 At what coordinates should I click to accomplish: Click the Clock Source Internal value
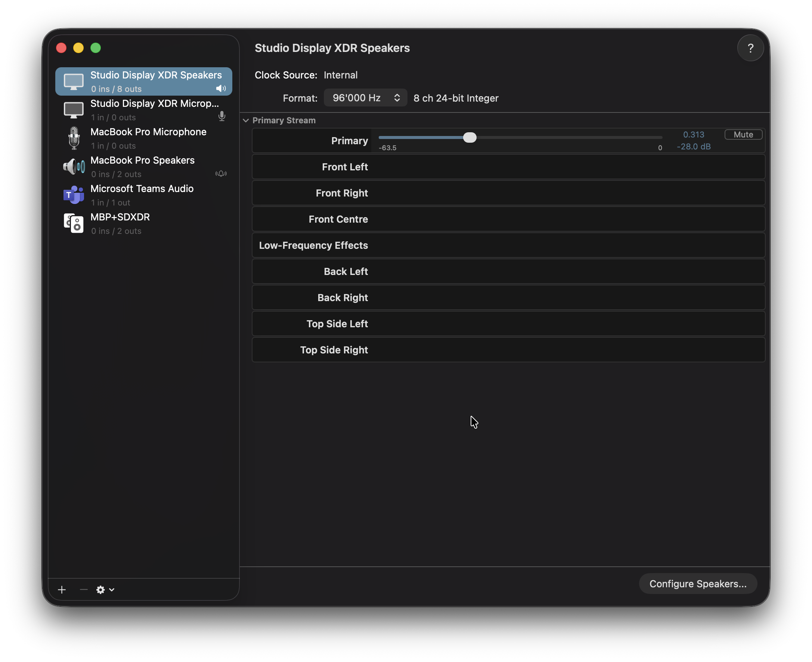pos(340,75)
